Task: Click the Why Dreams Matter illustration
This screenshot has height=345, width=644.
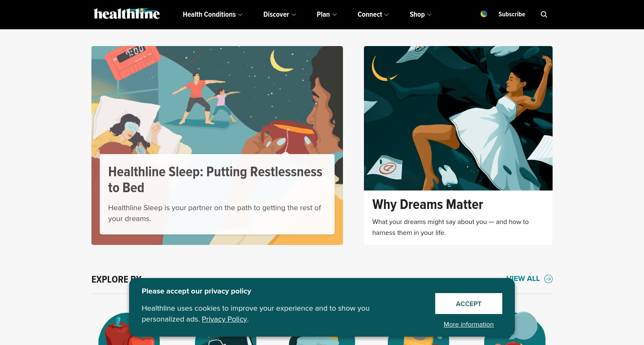Action: [x=458, y=118]
